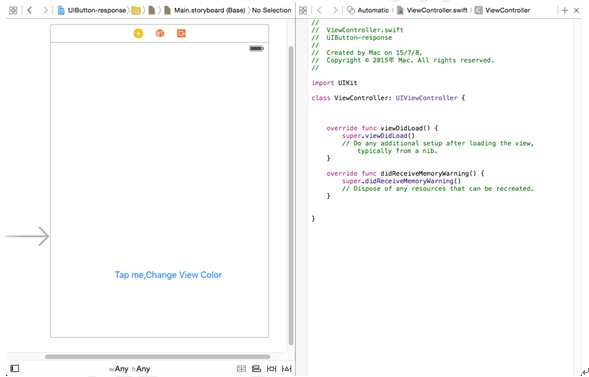This screenshot has height=377, width=589.
Task: Click the Copyright comment line
Action: pos(403,60)
